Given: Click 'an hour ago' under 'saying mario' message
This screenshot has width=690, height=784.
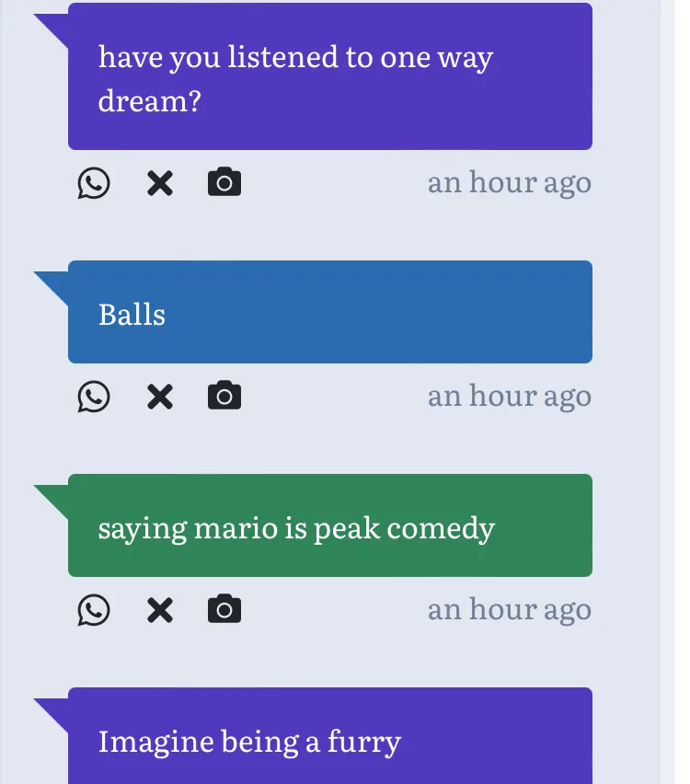Looking at the screenshot, I should tap(509, 610).
